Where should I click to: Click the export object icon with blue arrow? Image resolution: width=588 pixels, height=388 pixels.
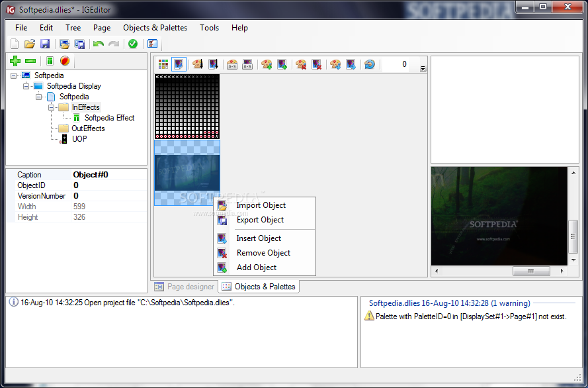tap(351, 64)
